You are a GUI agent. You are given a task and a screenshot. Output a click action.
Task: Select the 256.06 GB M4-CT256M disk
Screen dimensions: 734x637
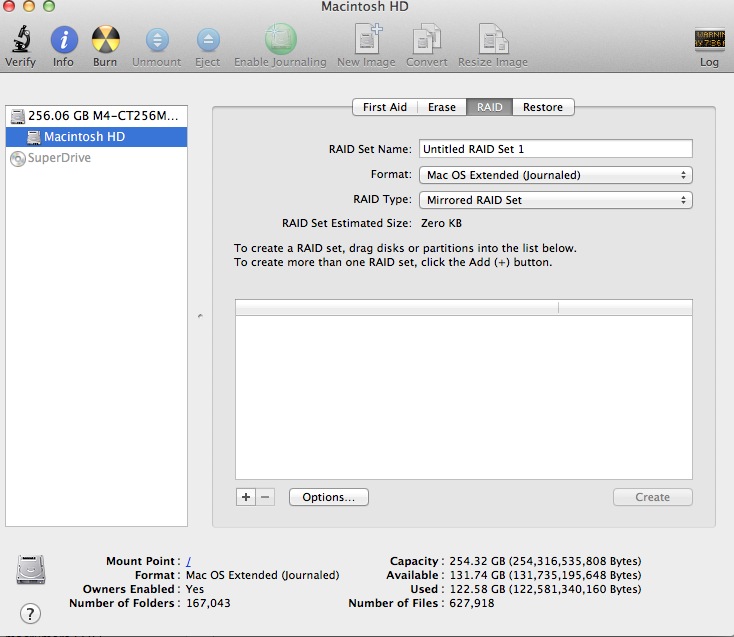(x=96, y=116)
